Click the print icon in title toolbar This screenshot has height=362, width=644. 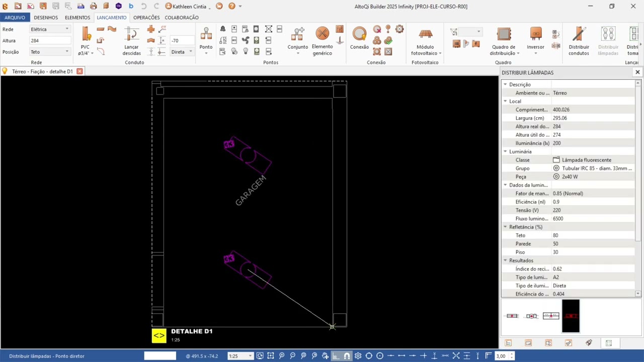93,6
